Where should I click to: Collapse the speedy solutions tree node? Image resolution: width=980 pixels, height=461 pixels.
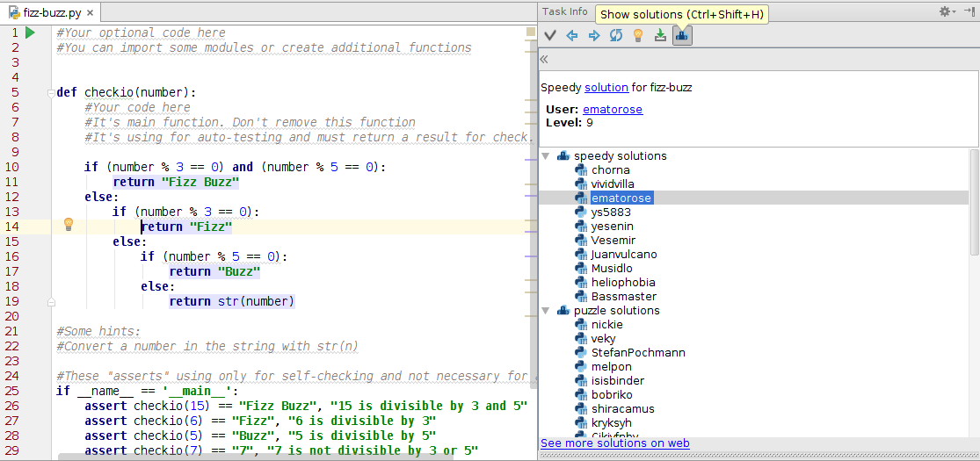(x=545, y=156)
